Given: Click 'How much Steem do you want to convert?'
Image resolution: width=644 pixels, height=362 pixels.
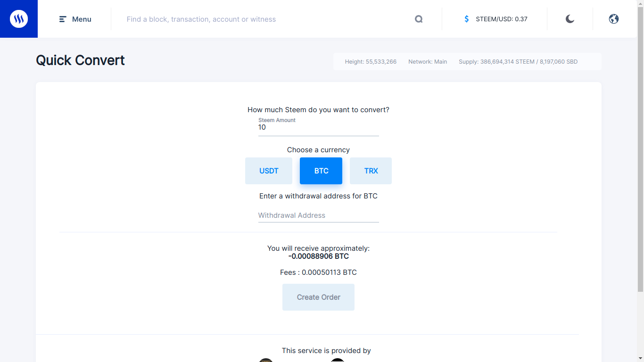Looking at the screenshot, I should point(319,110).
